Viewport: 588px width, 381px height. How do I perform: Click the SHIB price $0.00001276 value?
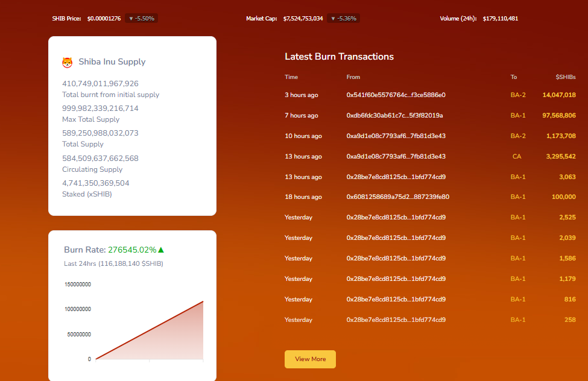point(104,18)
